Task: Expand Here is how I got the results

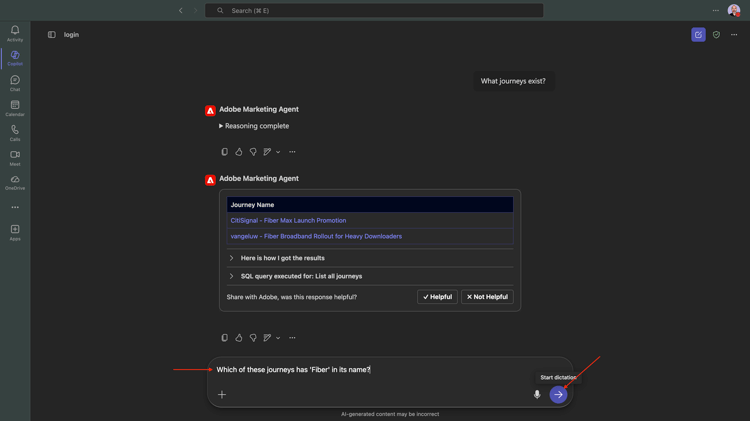Action: [x=370, y=258]
